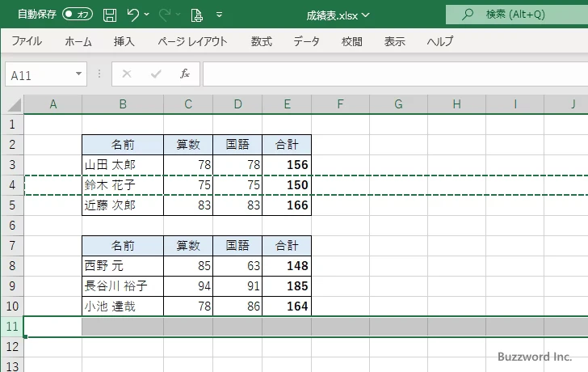Image resolution: width=588 pixels, height=372 pixels.
Task: Open the 校閲 tab
Action: (x=352, y=41)
